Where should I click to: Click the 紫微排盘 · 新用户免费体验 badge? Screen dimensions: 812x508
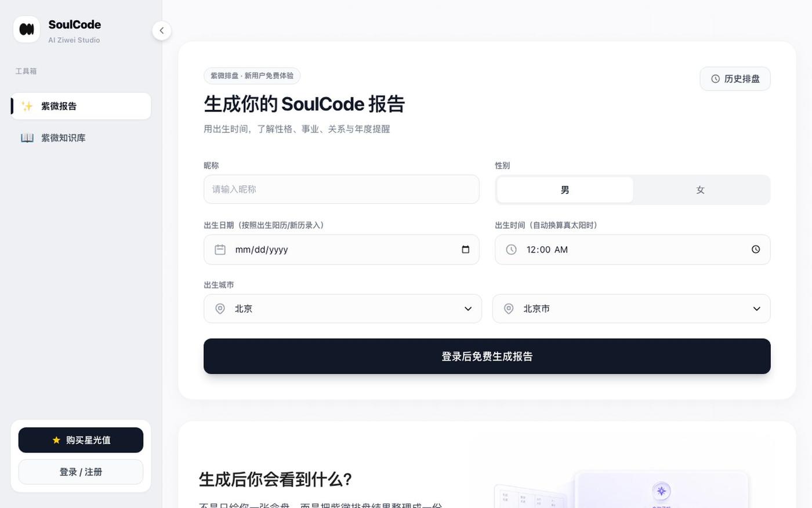(252, 75)
